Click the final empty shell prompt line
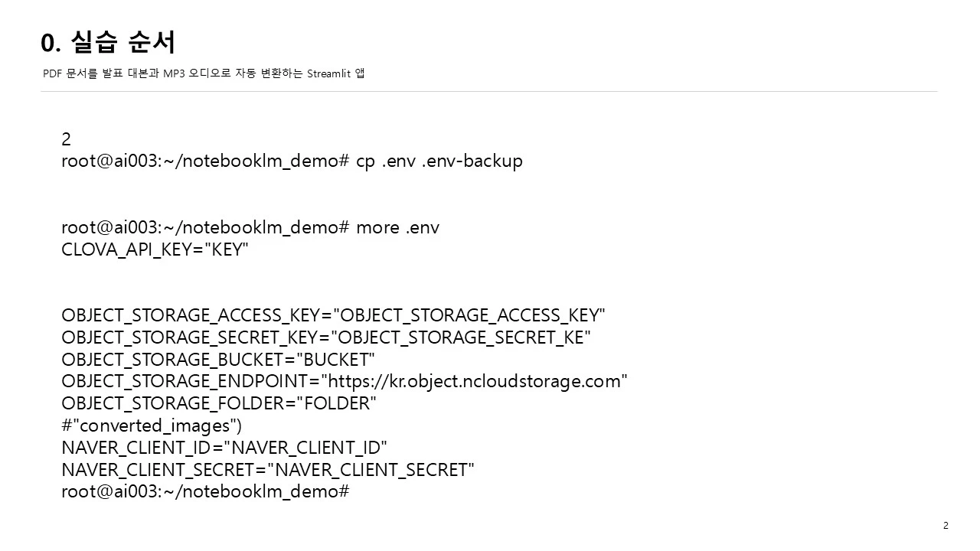The height and width of the screenshot is (551, 980). point(205,491)
